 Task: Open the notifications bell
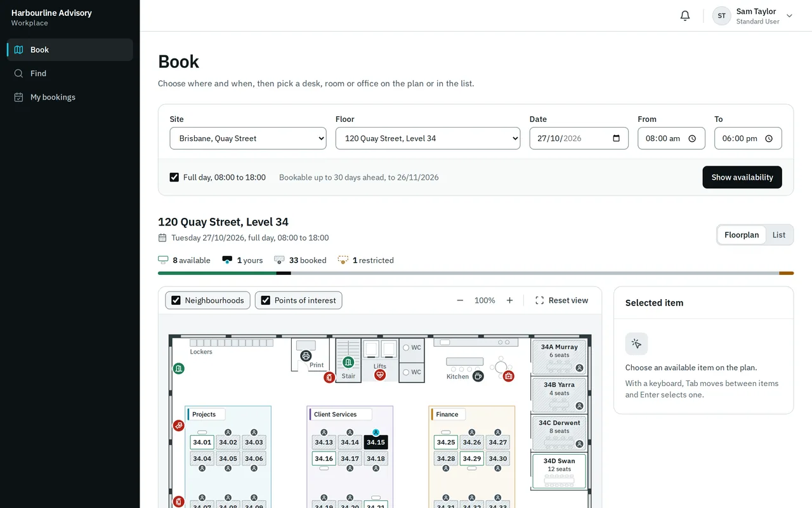tap(685, 16)
